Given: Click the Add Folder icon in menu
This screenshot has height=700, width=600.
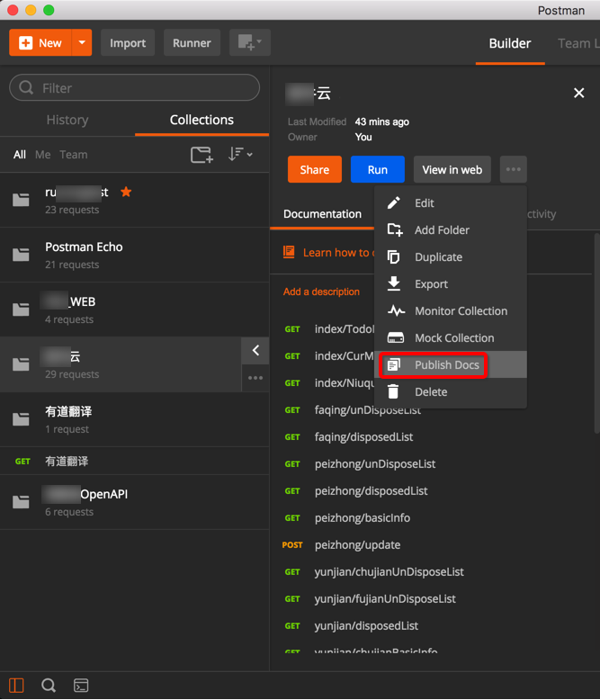Looking at the screenshot, I should pyautogui.click(x=395, y=230).
